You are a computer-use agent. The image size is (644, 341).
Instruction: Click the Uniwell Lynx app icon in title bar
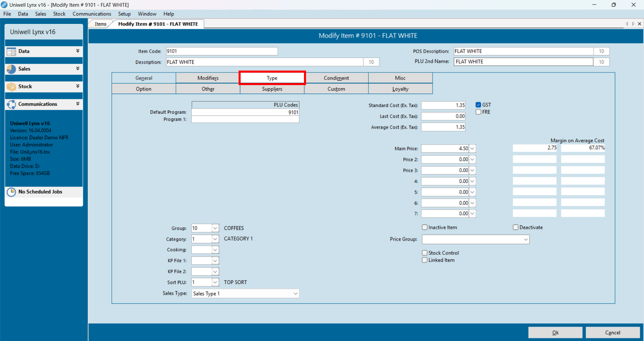click(4, 5)
